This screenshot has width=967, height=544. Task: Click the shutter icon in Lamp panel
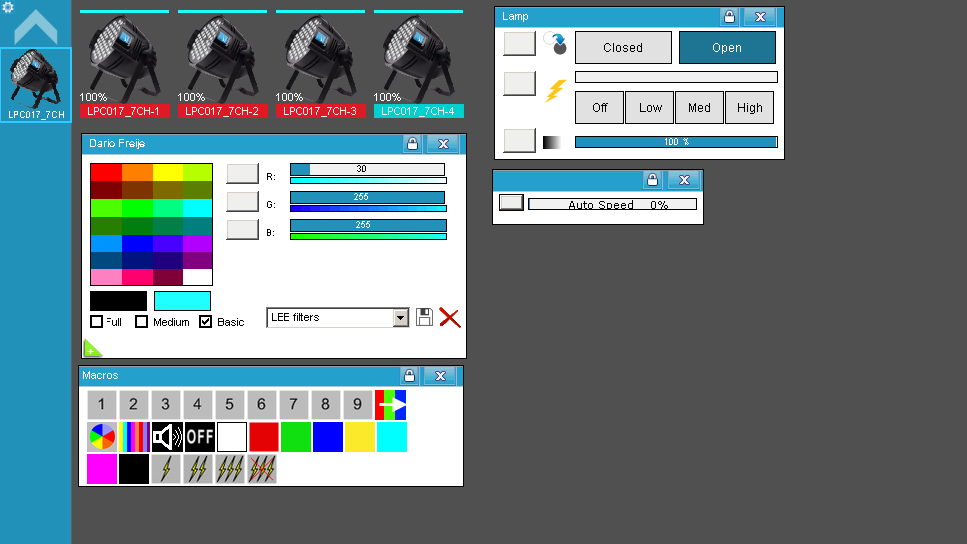click(554, 44)
